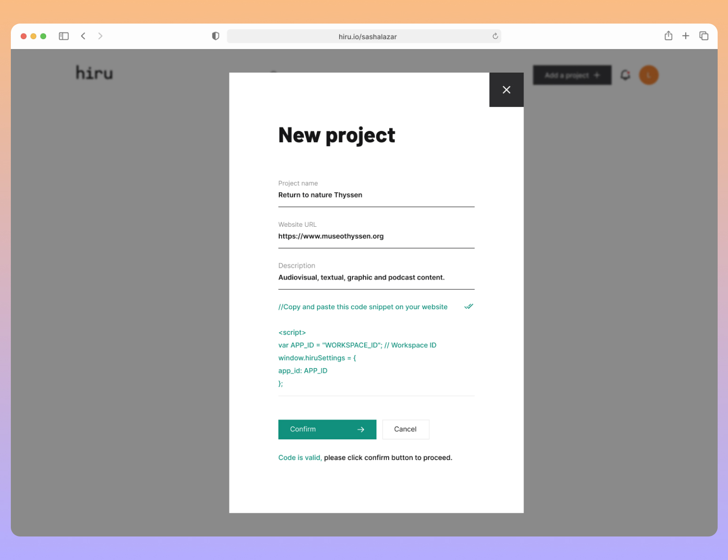Go forward using the browser forward arrow
The height and width of the screenshot is (560, 728).
tap(100, 36)
